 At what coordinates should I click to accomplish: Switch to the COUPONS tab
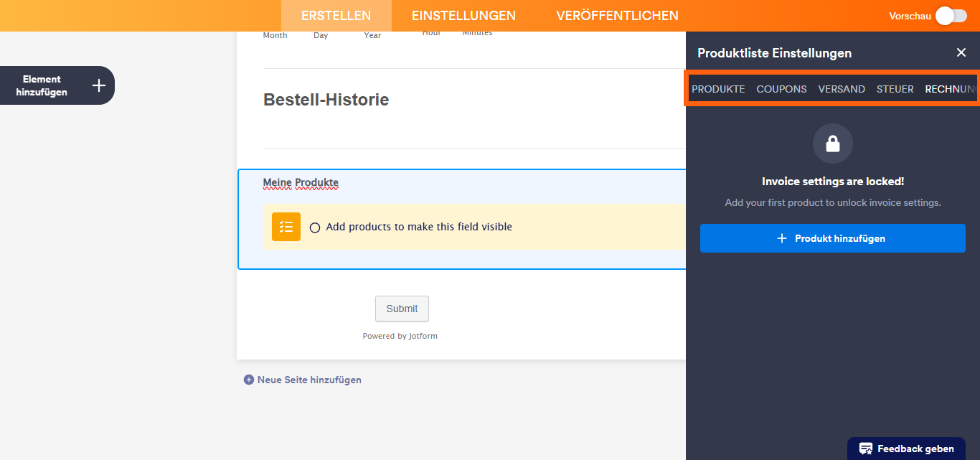[781, 88]
